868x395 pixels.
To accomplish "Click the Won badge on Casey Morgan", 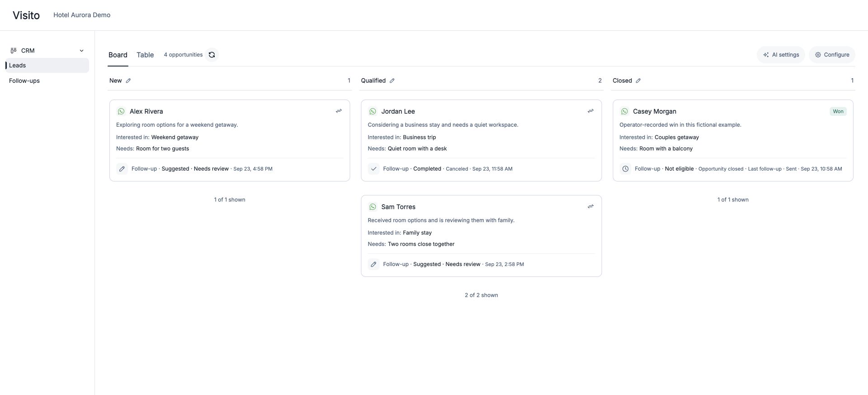I will 838,111.
